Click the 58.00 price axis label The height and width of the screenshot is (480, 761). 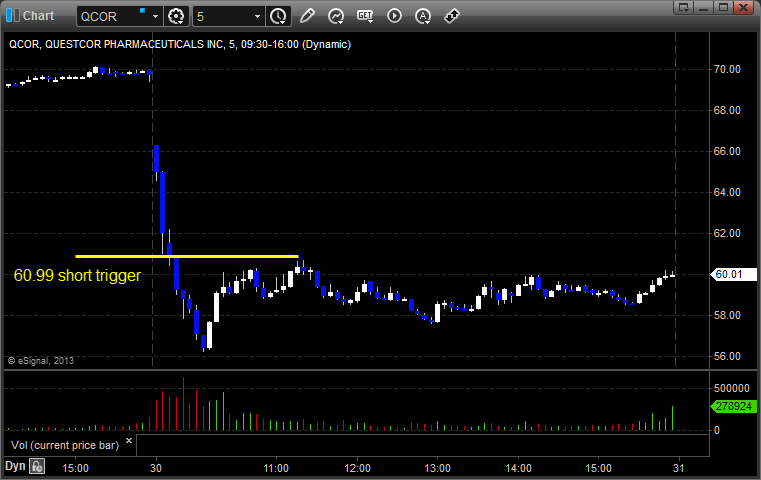point(727,315)
